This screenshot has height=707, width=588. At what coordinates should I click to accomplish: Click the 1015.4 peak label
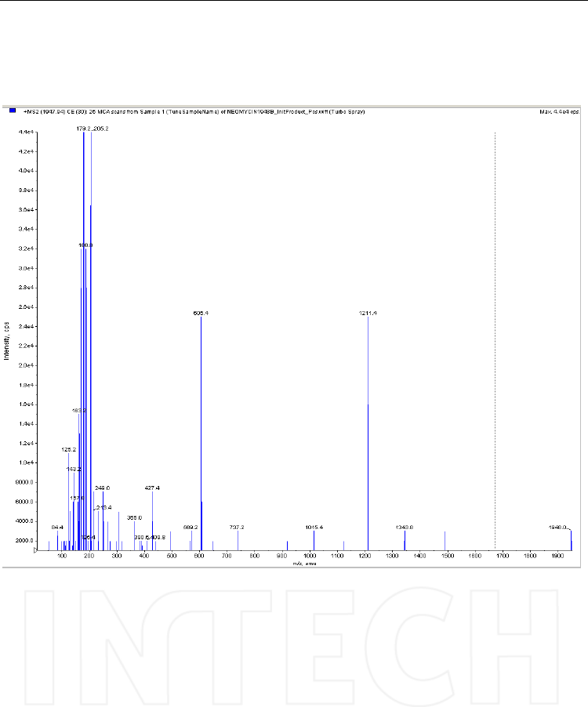pos(314,527)
